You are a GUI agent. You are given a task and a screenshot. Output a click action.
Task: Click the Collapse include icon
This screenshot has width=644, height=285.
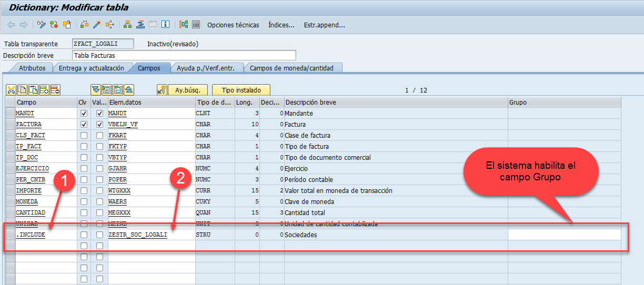(118, 90)
